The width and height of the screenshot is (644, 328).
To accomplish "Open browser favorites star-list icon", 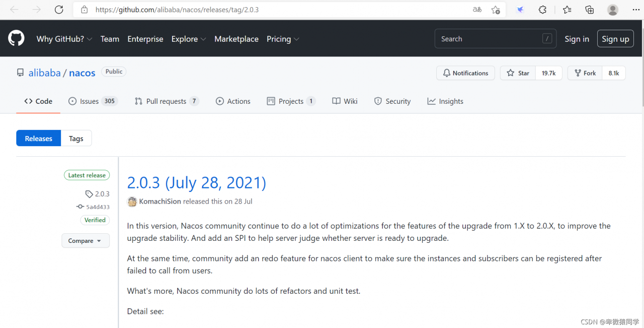I will coord(567,10).
